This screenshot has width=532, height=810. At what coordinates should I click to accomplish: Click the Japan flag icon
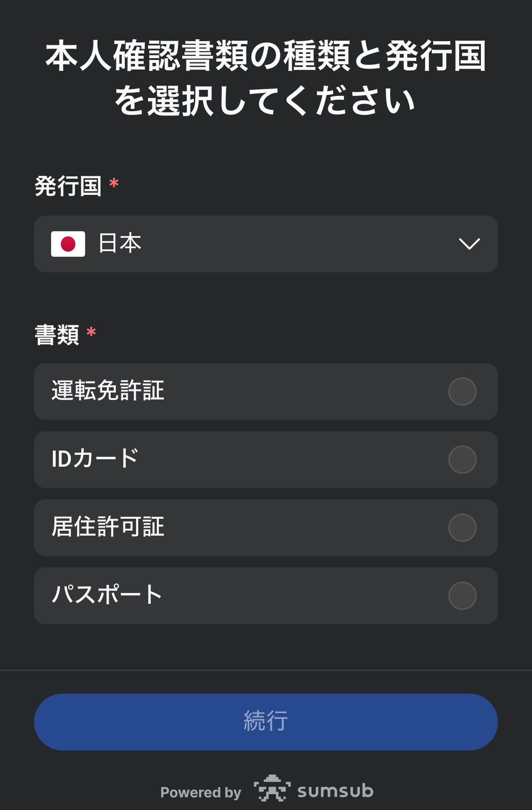pyautogui.click(x=68, y=244)
